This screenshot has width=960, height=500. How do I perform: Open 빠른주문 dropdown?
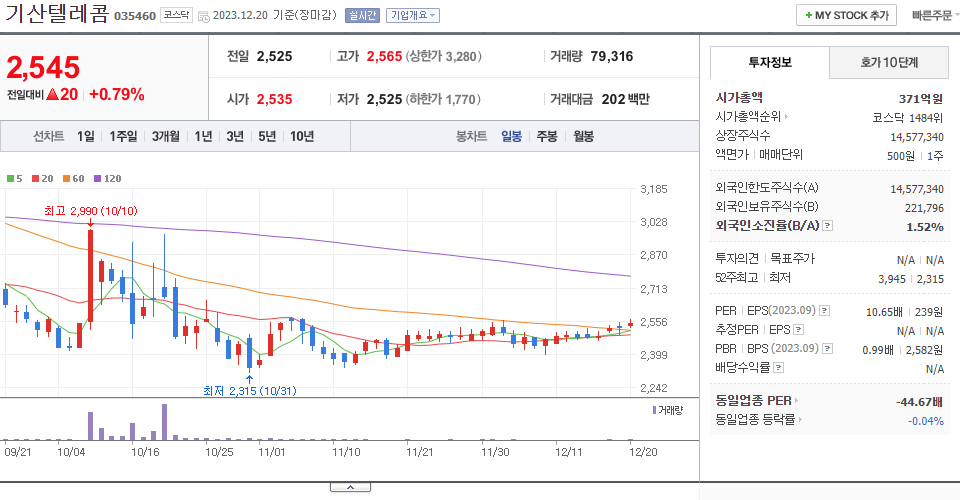click(x=935, y=15)
